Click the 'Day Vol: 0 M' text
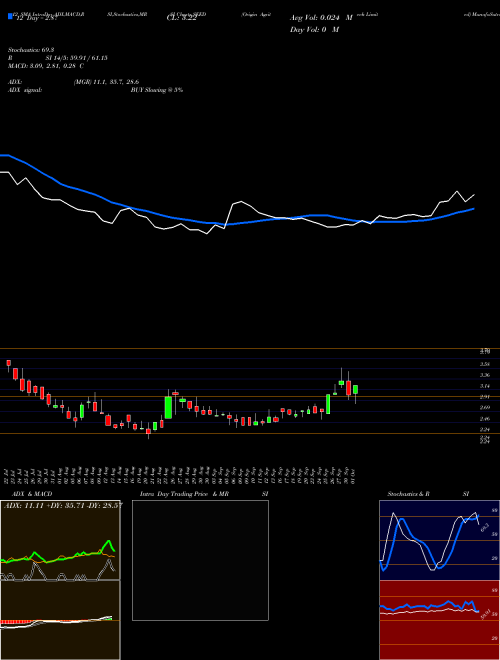Image resolution: width=500 pixels, height=660 pixels. point(314,30)
